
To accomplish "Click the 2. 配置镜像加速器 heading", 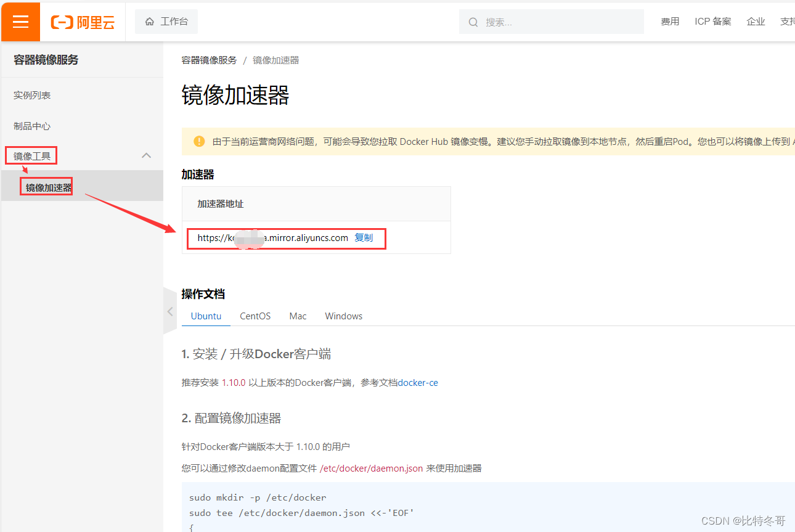I will (231, 419).
